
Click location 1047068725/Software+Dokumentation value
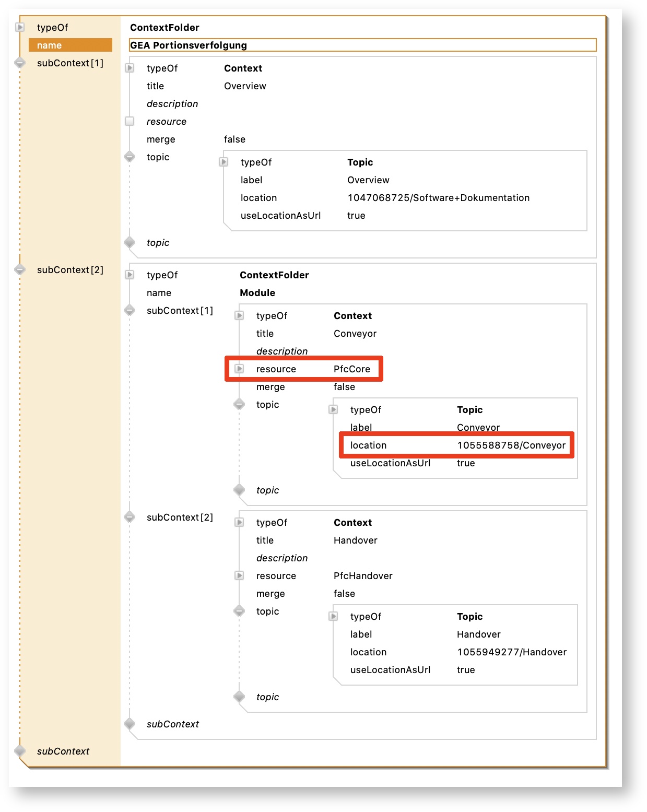tap(438, 198)
